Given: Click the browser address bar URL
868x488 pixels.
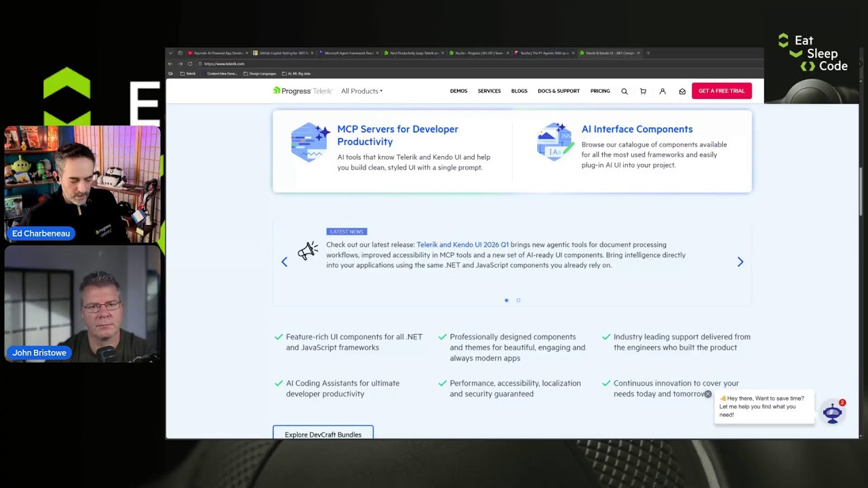Looking at the screenshot, I should click(224, 64).
